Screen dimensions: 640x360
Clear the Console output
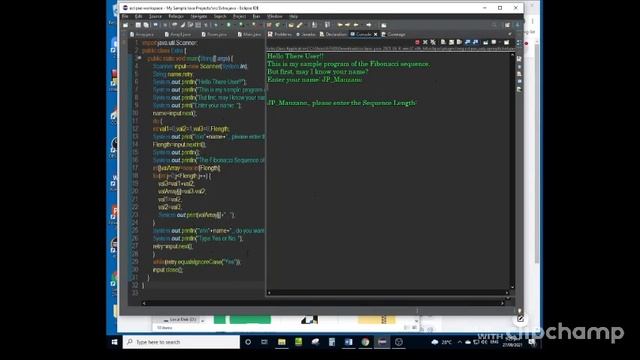443,42
